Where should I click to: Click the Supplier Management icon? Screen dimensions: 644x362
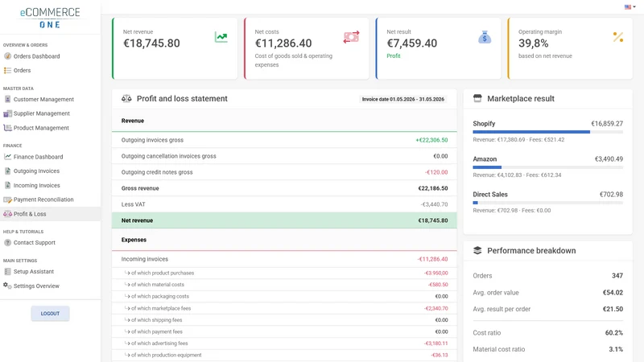click(x=7, y=113)
